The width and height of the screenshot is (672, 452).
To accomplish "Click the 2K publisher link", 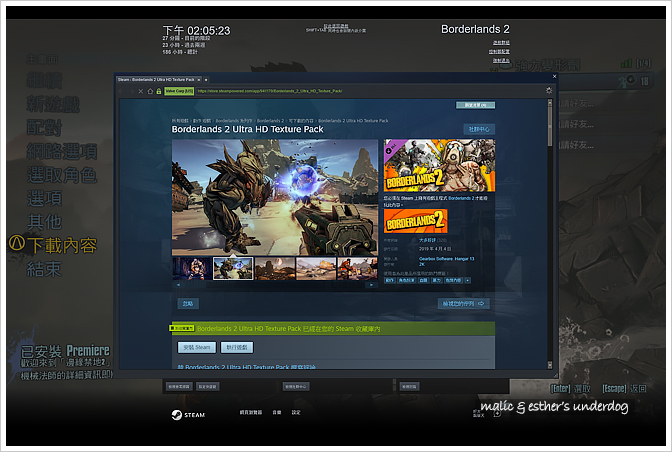I will click(x=422, y=264).
